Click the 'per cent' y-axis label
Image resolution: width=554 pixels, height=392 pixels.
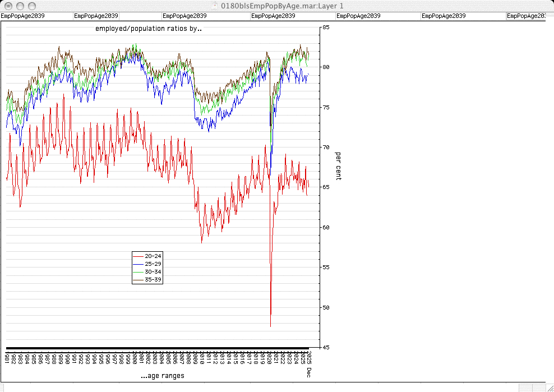(338, 166)
